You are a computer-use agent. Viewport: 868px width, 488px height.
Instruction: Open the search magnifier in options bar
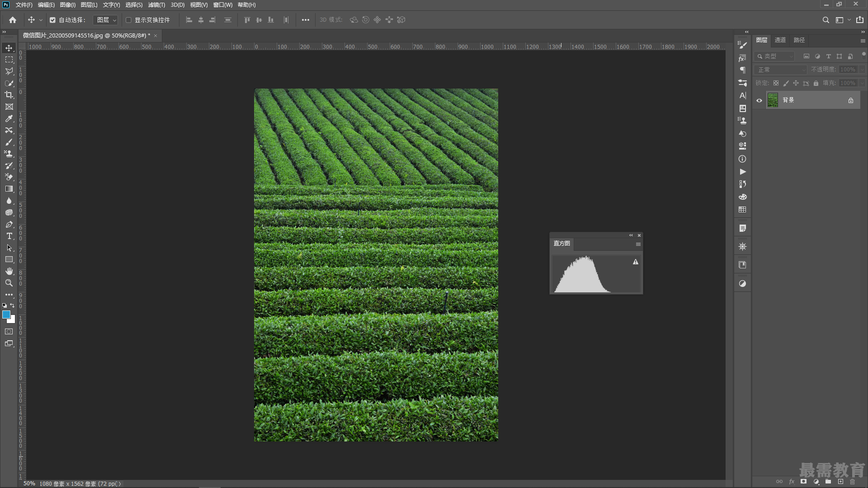click(x=826, y=20)
